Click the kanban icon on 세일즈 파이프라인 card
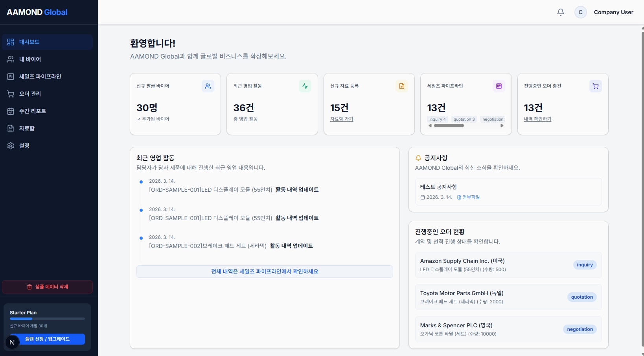 [x=499, y=86]
